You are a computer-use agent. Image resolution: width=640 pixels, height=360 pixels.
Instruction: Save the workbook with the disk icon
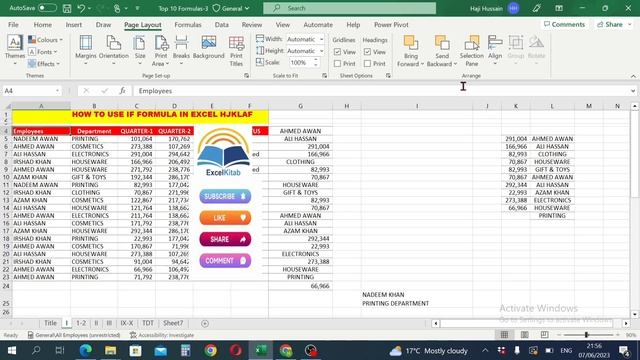(67, 8)
